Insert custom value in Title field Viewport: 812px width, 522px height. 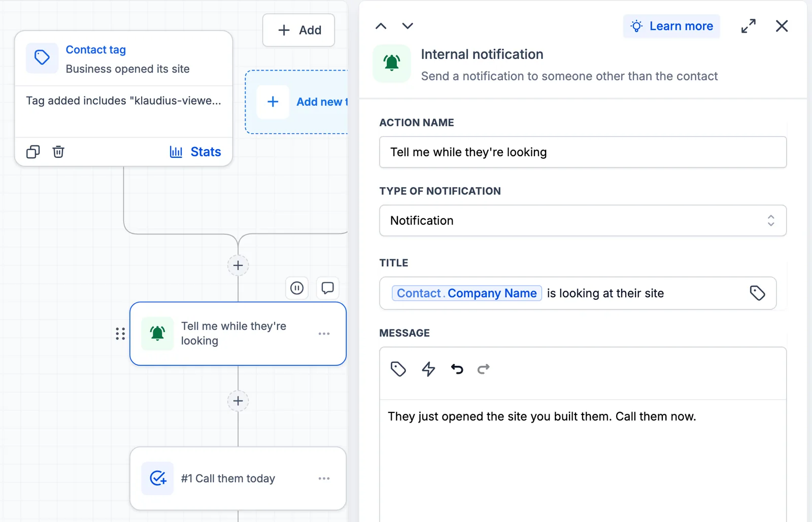pyautogui.click(x=758, y=293)
